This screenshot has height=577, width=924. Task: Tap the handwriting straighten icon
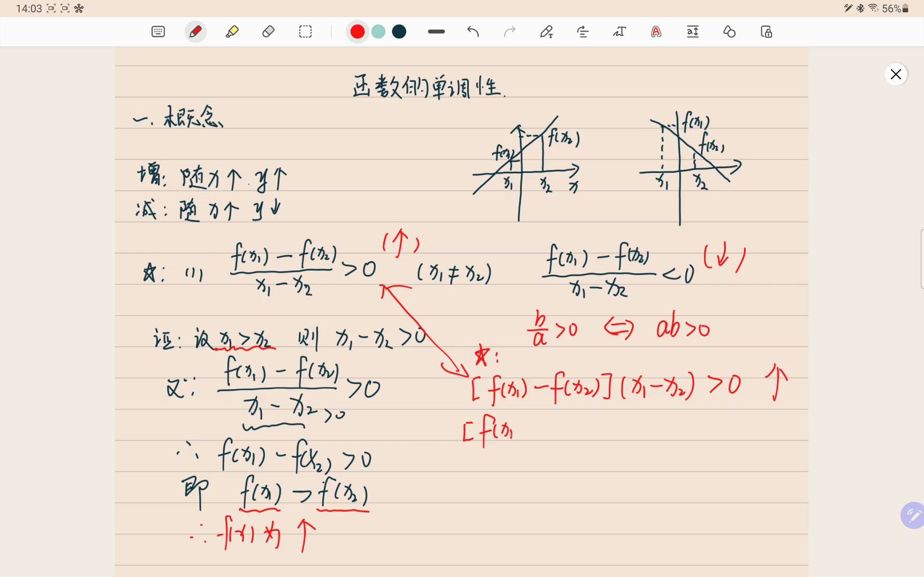coord(583,32)
